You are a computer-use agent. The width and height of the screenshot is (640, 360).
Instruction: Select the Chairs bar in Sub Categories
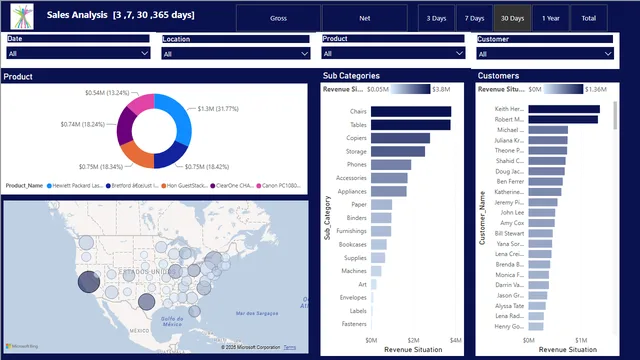point(411,111)
